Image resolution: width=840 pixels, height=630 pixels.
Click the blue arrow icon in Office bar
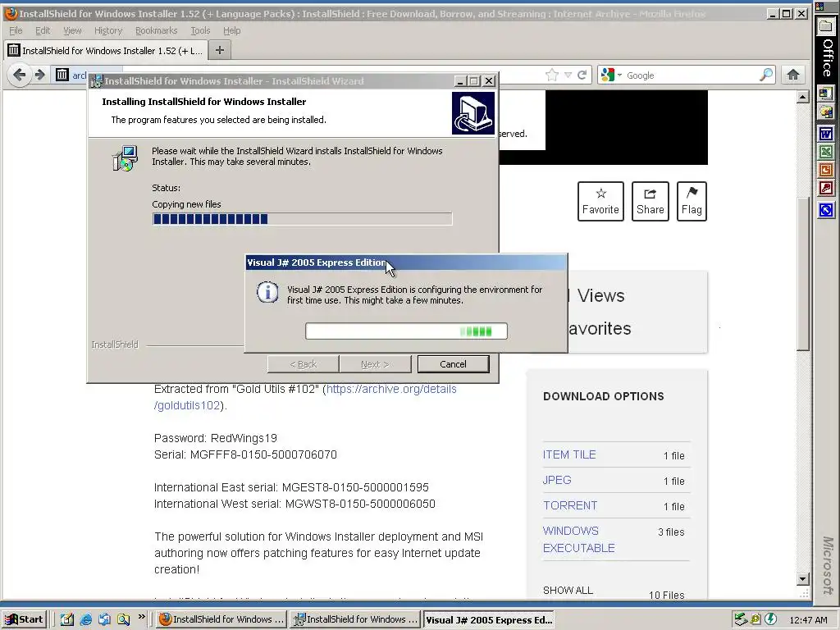click(x=825, y=210)
